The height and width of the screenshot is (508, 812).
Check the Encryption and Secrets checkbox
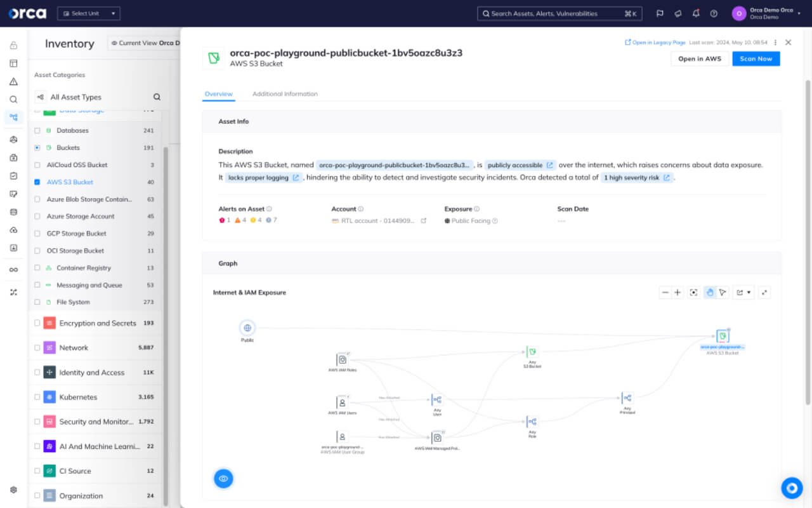coord(37,323)
